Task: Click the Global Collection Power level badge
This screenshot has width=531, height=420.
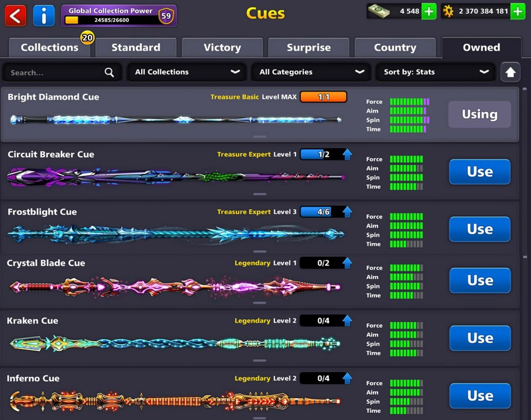Action: 166,16
